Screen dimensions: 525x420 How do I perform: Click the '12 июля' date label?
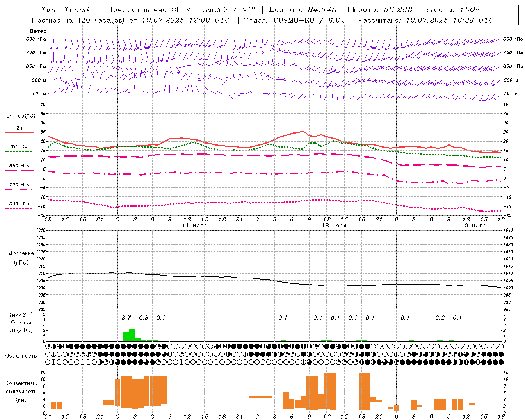coord(334,226)
